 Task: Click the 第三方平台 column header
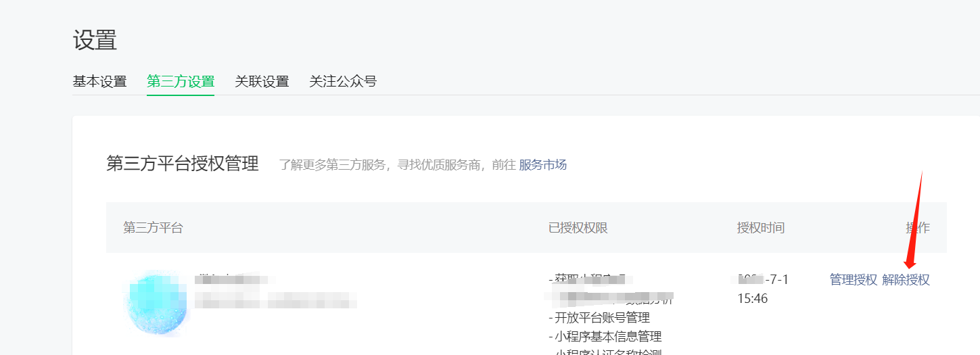tap(153, 228)
